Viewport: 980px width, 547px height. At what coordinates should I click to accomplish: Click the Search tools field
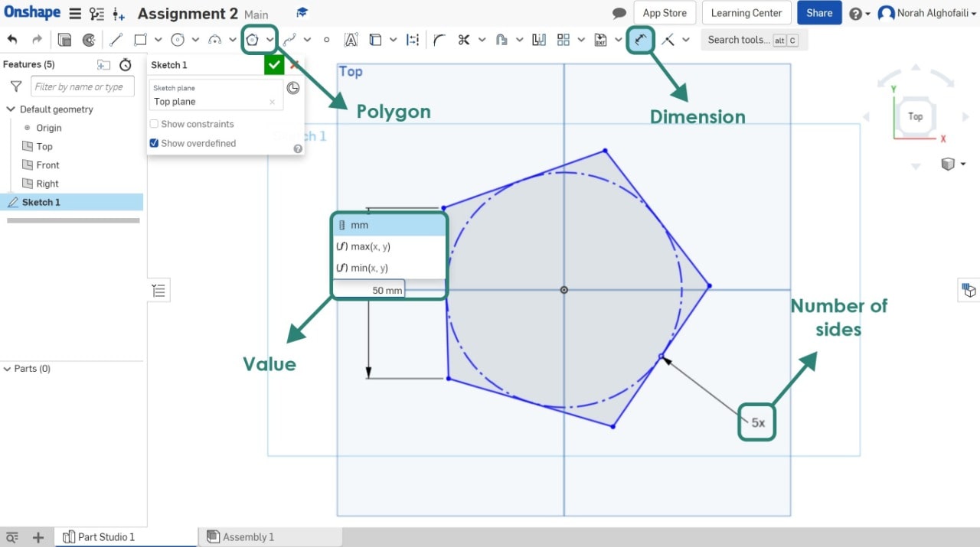(x=754, y=40)
